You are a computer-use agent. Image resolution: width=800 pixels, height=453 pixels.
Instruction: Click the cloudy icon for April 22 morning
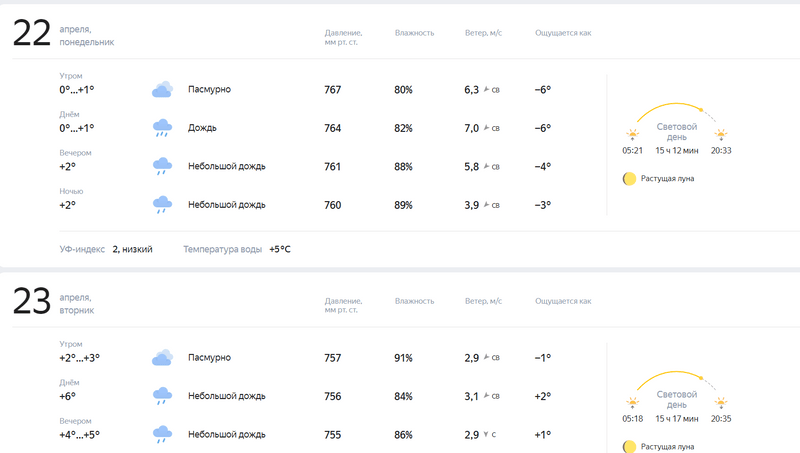click(x=162, y=90)
